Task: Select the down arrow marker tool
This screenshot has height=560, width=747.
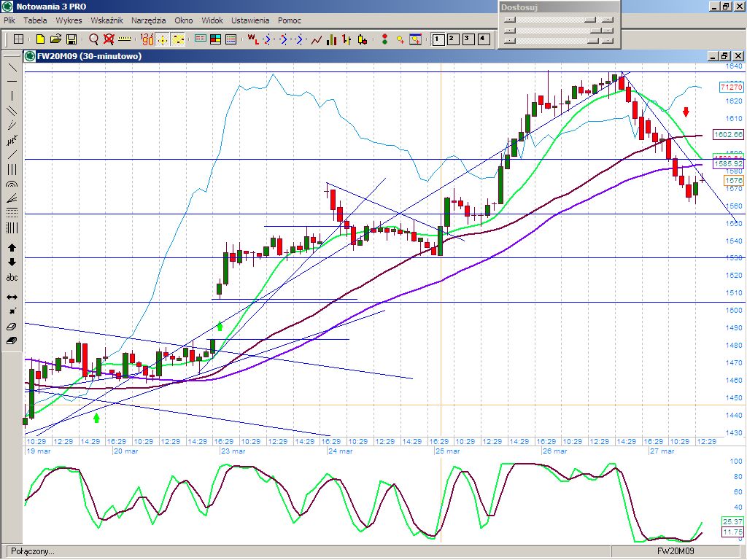Action: pyautogui.click(x=12, y=262)
